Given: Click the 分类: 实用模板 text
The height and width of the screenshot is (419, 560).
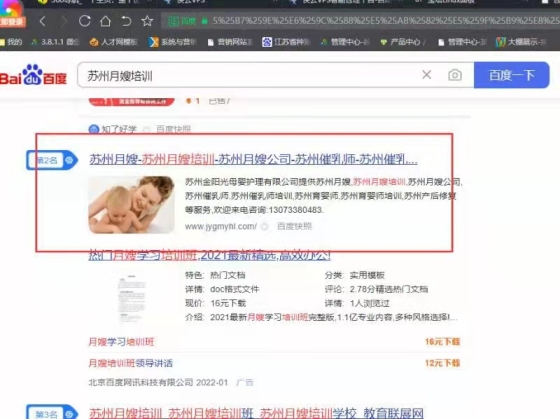Looking at the screenshot, I should tap(354, 275).
